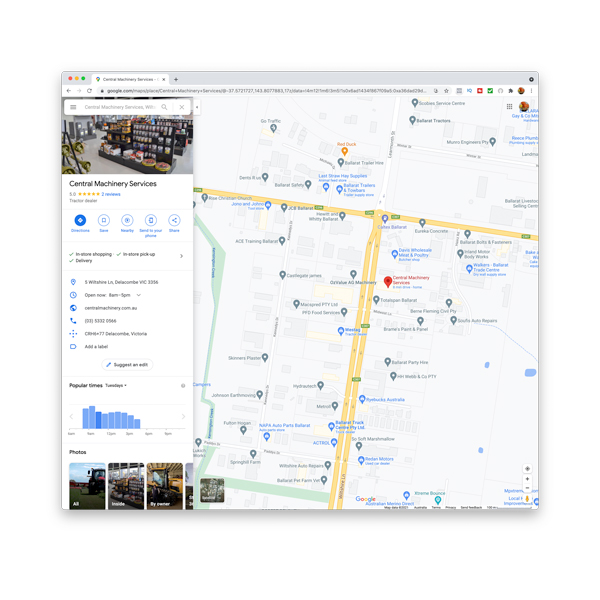Click the Eureka Concrete pin
This screenshot has width=600, height=600.
(x=422, y=223)
